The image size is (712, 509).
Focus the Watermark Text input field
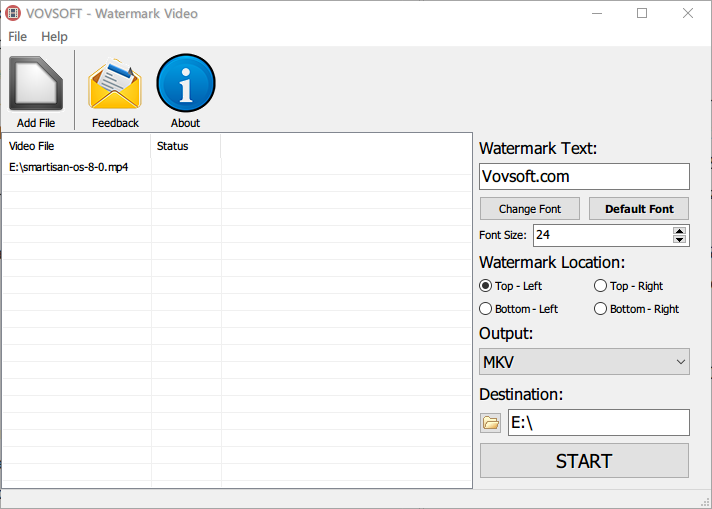584,177
